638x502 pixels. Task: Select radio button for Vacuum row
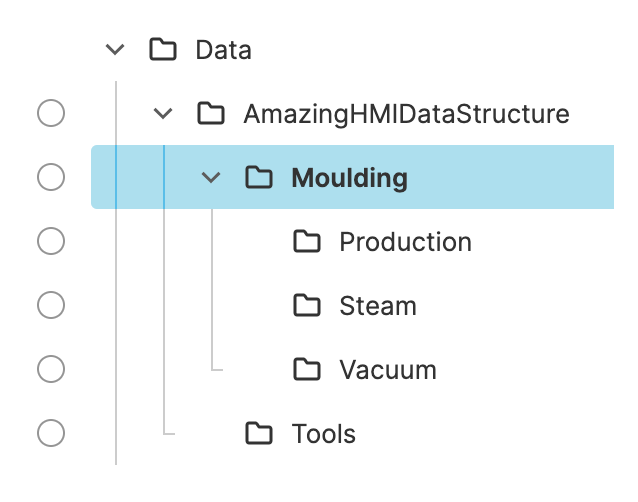coord(51,369)
